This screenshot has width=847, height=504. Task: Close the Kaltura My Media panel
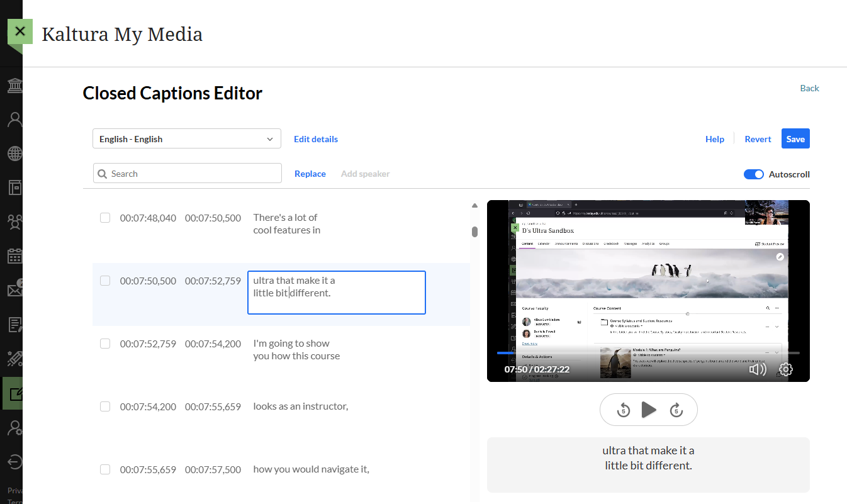click(x=20, y=31)
